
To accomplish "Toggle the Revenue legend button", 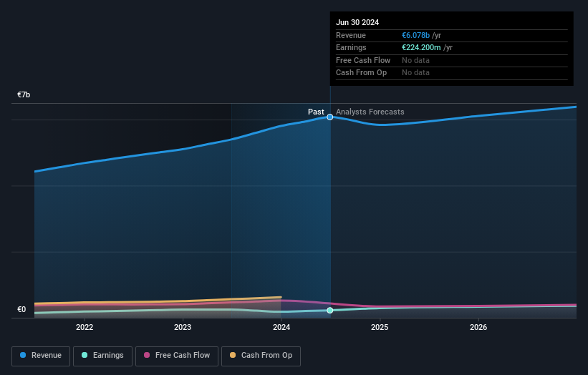I will 41,356.
